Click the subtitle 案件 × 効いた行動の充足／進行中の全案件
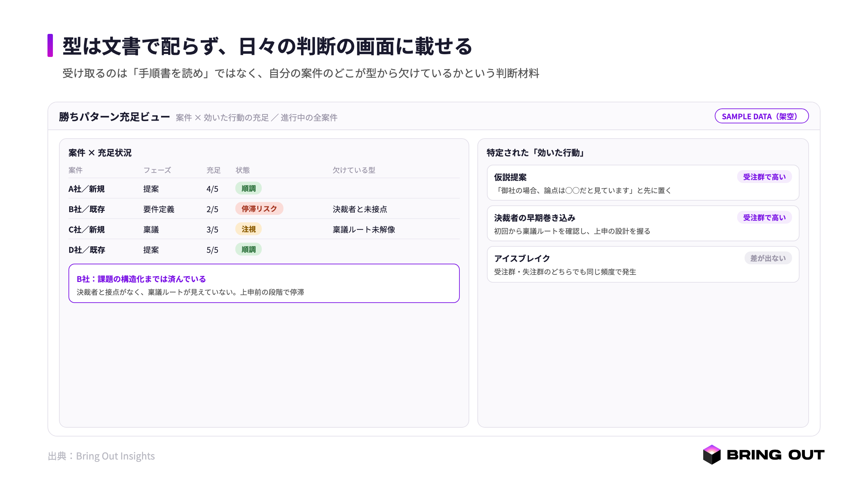The image size is (868, 488). [257, 118]
